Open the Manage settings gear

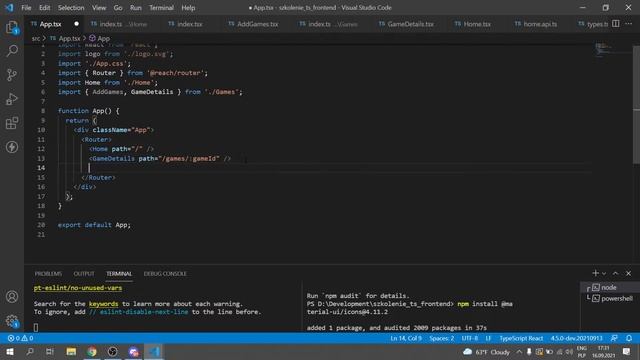12,321
